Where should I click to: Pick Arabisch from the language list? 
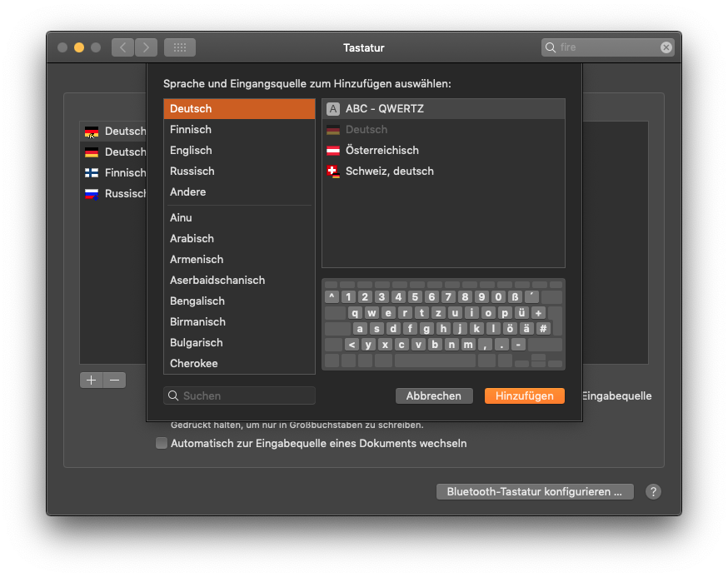pyautogui.click(x=192, y=239)
